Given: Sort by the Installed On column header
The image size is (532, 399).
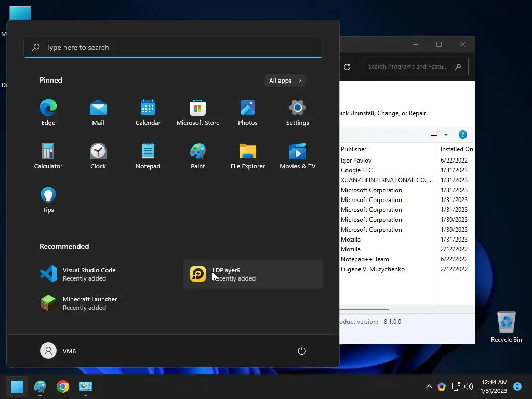Looking at the screenshot, I should [x=456, y=149].
